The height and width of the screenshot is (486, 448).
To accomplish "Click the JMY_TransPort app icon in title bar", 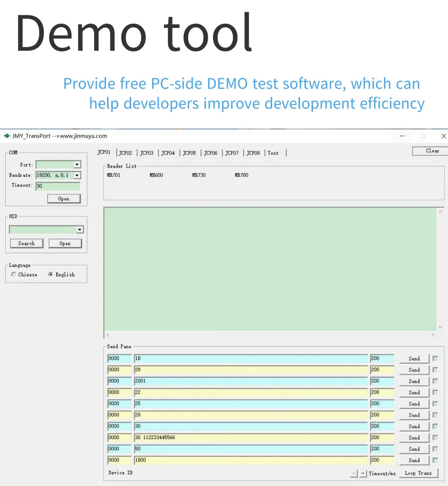I will point(7,136).
